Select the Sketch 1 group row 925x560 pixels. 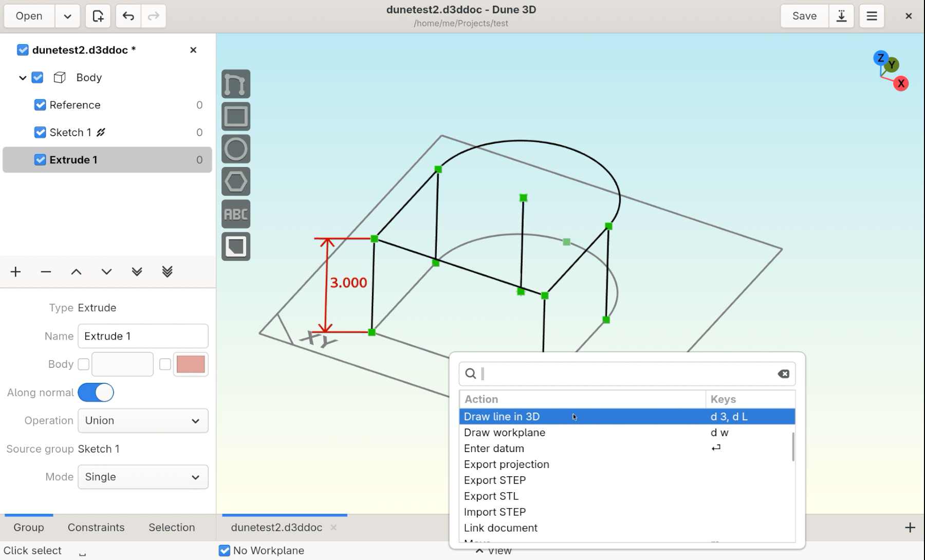107,133
